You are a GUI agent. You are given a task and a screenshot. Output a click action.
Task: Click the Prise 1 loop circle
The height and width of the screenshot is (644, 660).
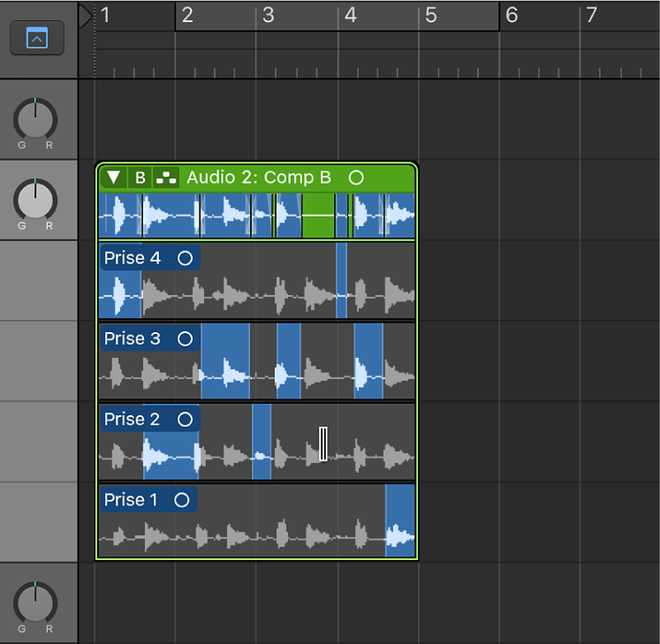(181, 499)
